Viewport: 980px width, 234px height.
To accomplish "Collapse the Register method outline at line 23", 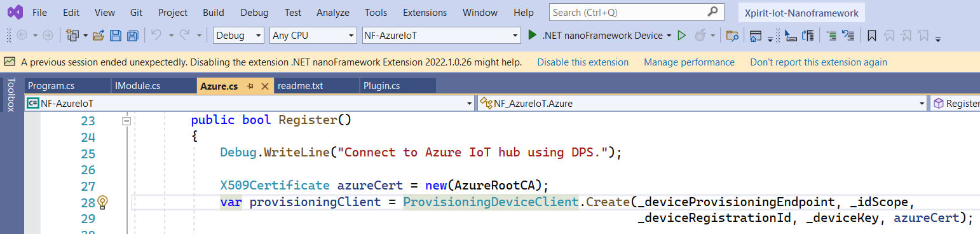I will (126, 120).
